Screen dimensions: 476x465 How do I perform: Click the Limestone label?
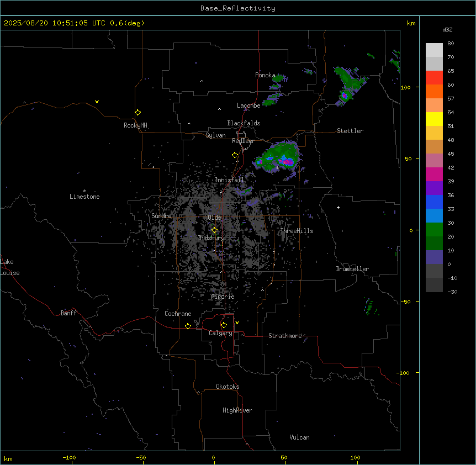[84, 197]
